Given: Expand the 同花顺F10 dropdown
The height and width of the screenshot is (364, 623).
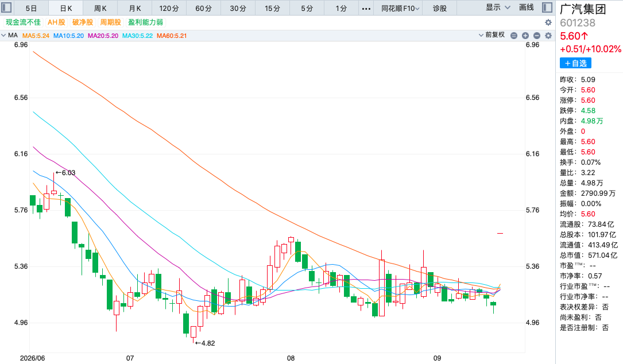Looking at the screenshot, I should (400, 9).
